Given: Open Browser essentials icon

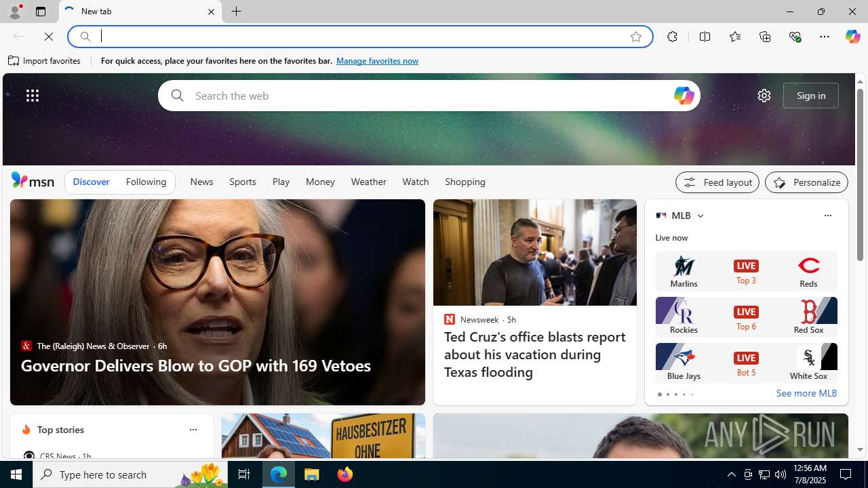Looking at the screenshot, I should (x=795, y=37).
